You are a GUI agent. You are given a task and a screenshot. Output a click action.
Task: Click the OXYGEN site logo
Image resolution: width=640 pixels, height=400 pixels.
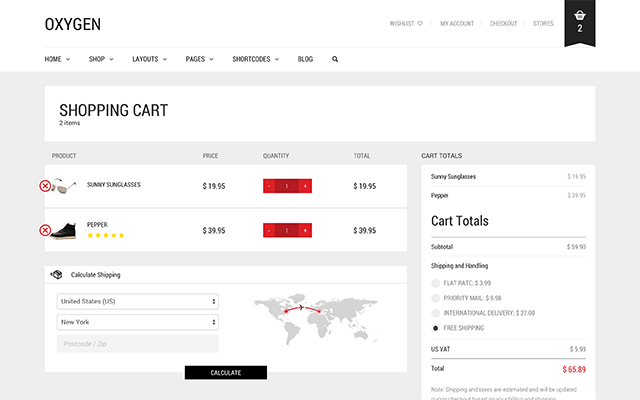point(73,24)
